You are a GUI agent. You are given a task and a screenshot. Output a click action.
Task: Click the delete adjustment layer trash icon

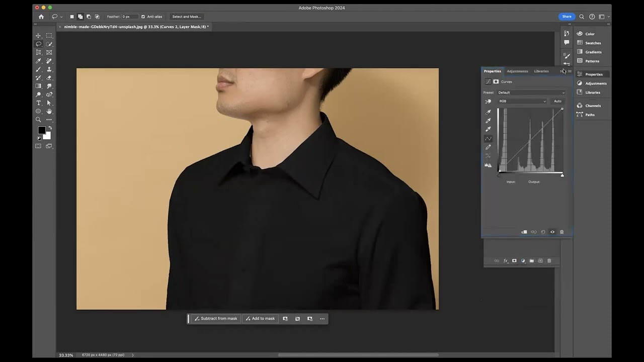[561, 232]
